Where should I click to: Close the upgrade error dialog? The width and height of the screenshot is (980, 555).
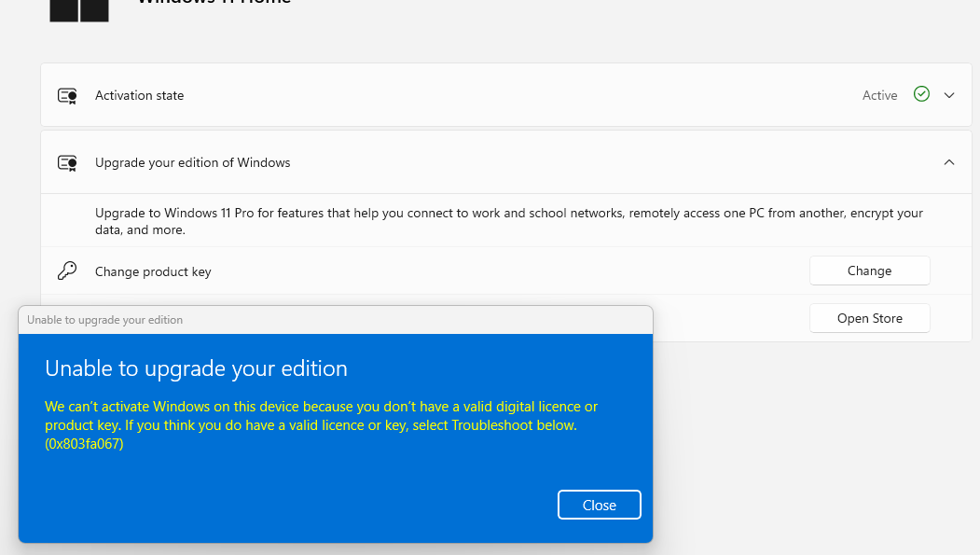pos(599,505)
